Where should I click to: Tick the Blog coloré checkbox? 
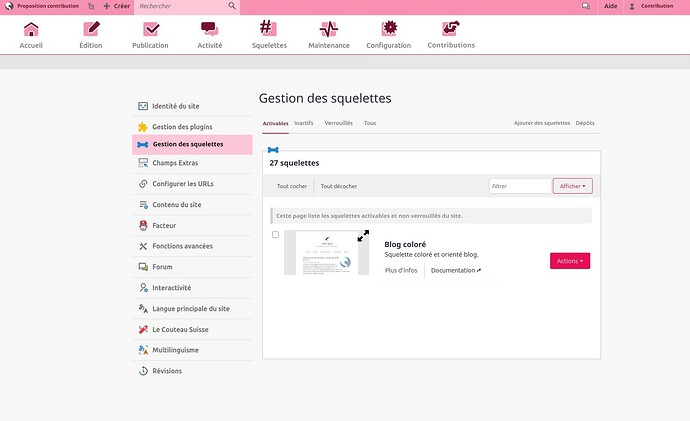click(x=276, y=235)
